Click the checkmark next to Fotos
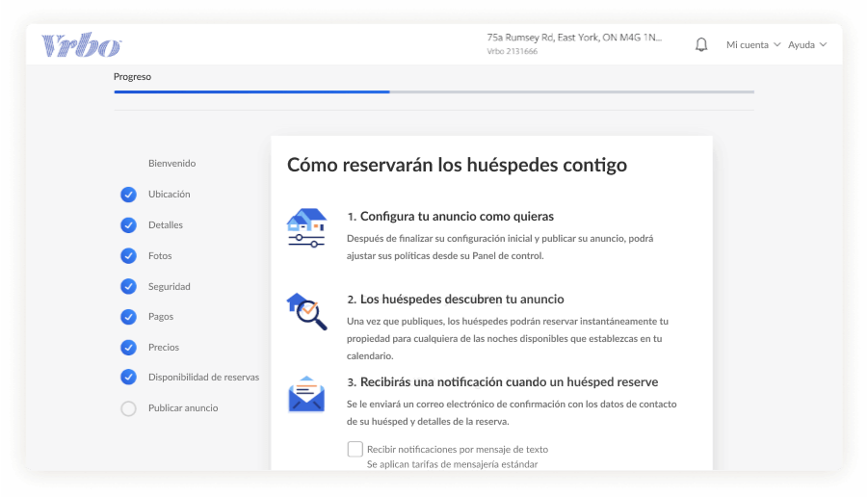 (128, 255)
